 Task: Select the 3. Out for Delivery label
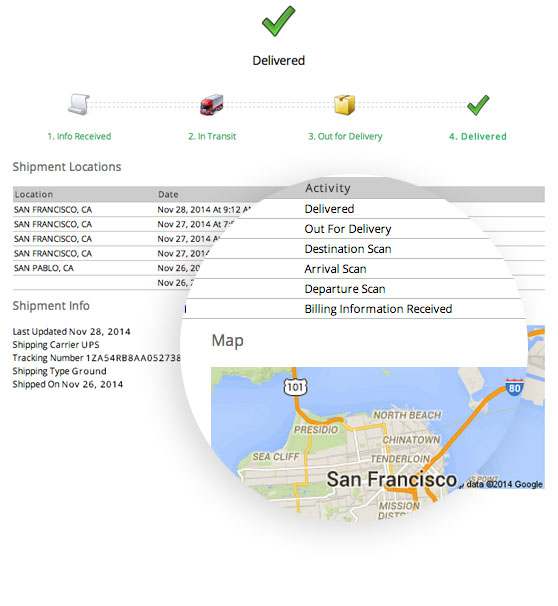(x=345, y=136)
